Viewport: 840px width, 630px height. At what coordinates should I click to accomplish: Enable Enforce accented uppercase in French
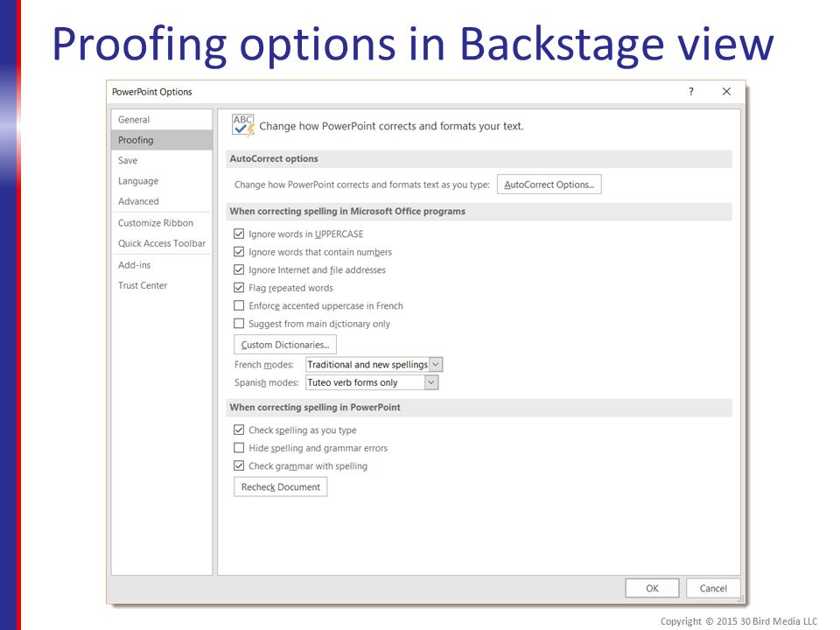239,305
